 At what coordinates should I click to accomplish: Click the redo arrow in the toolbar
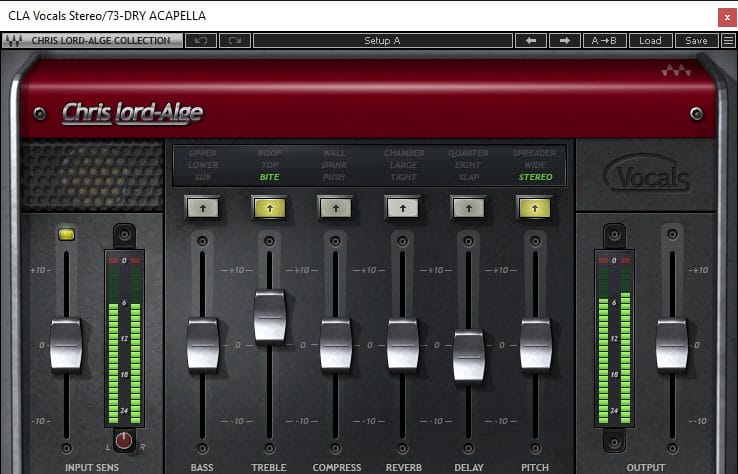point(234,41)
